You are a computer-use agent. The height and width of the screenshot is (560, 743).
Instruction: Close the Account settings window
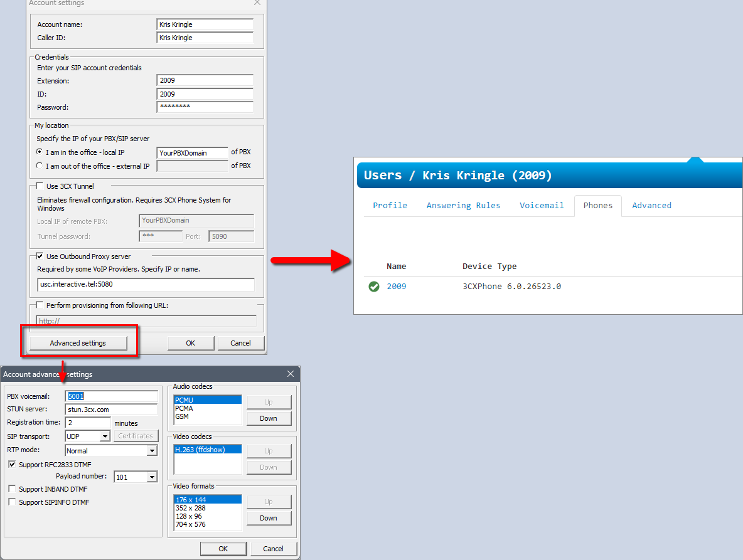[257, 3]
